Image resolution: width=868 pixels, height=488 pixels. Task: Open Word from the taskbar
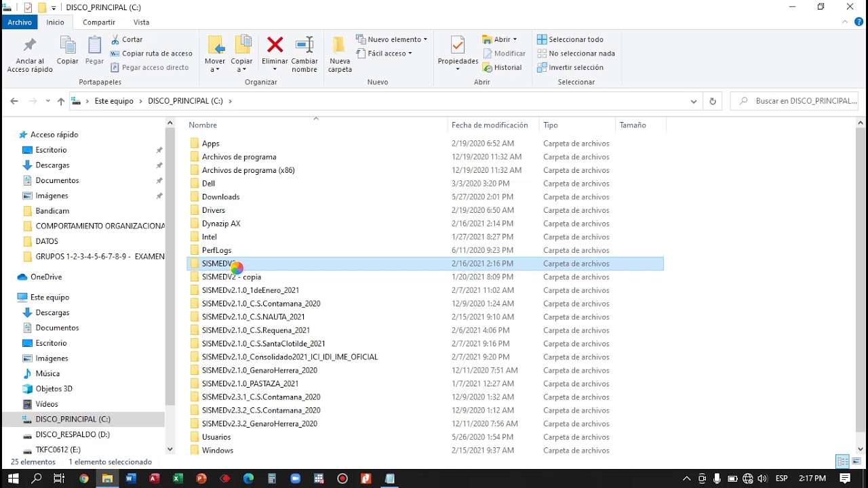(131, 479)
